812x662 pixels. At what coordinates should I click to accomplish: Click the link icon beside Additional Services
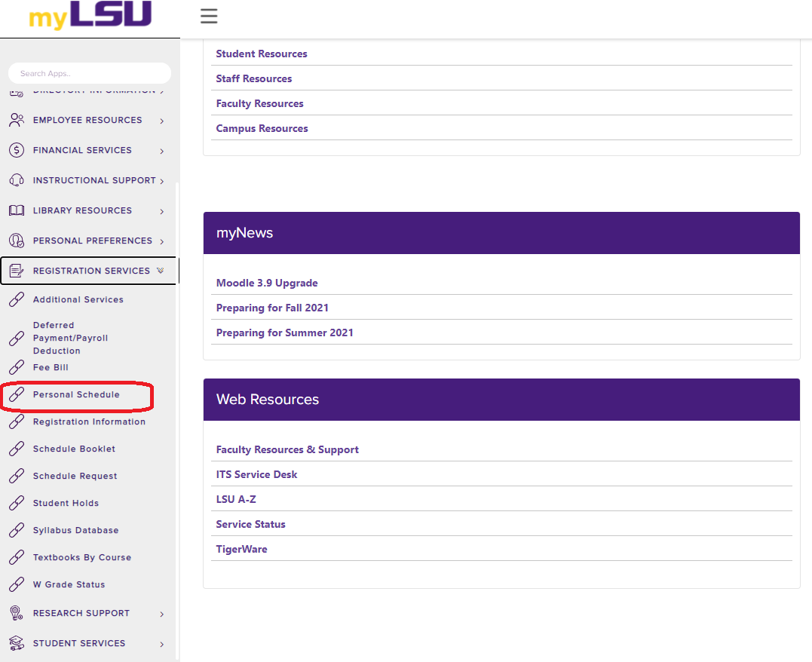tap(17, 299)
